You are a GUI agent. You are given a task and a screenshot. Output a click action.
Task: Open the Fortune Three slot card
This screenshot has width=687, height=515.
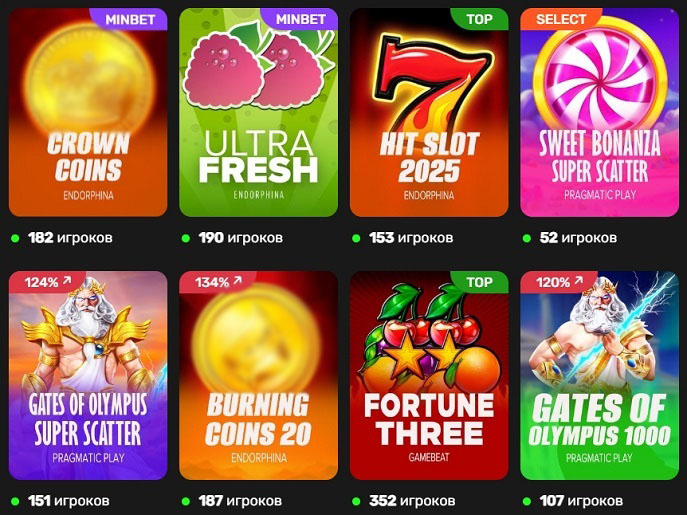tap(429, 375)
